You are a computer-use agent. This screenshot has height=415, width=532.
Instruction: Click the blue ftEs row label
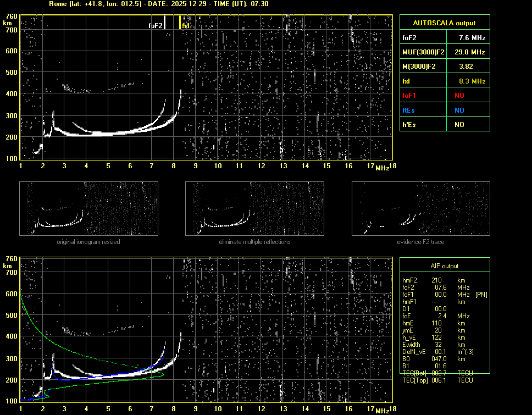pyautogui.click(x=409, y=110)
